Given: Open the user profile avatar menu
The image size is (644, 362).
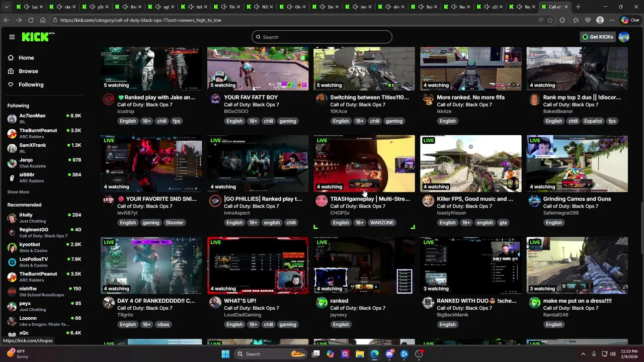Looking at the screenshot, I should 624,37.
